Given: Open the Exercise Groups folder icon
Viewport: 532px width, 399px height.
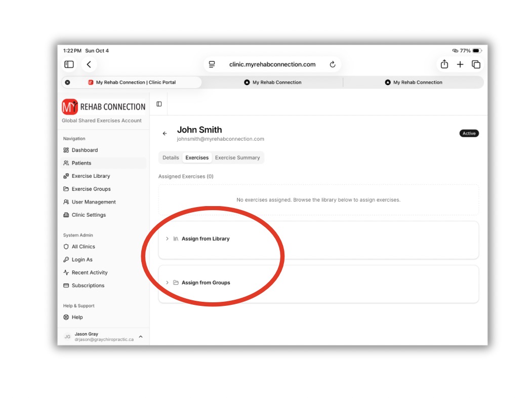Looking at the screenshot, I should [66, 189].
